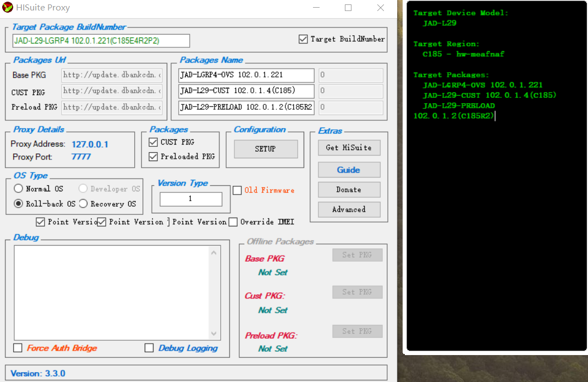Click the Proxy Address 127.0.0.1 value

(90, 145)
